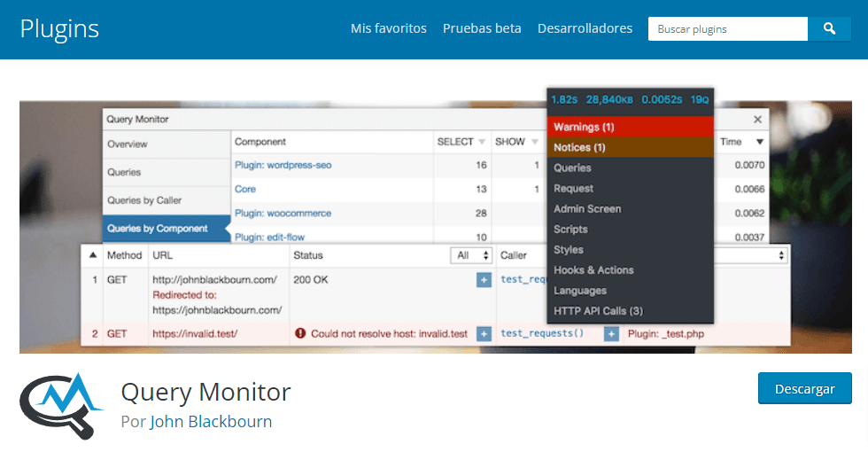Select the Overview tab
This screenshot has width=868, height=460.
click(167, 144)
